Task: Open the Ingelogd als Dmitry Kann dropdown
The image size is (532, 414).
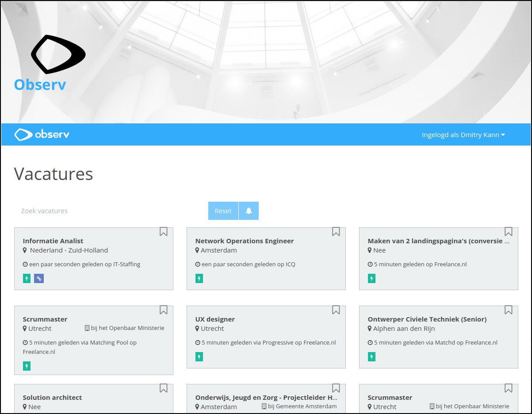Action: click(463, 135)
